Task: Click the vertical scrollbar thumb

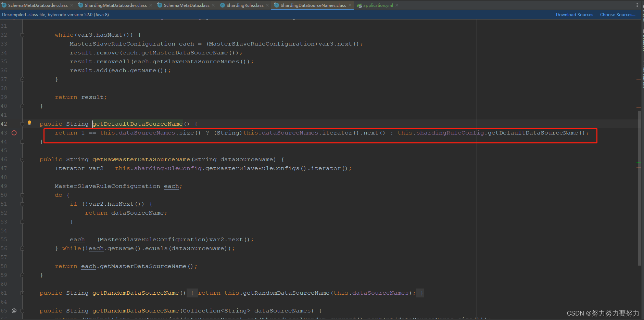Action: pyautogui.click(x=639, y=188)
